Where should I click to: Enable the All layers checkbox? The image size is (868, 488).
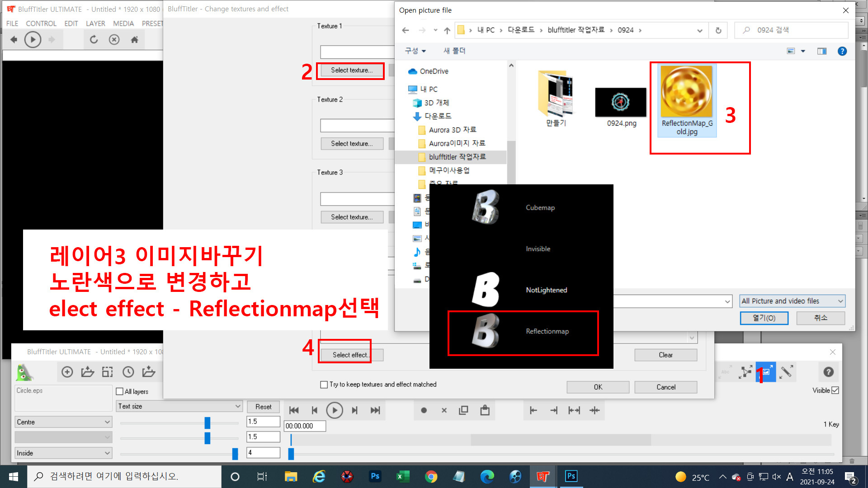tap(120, 391)
